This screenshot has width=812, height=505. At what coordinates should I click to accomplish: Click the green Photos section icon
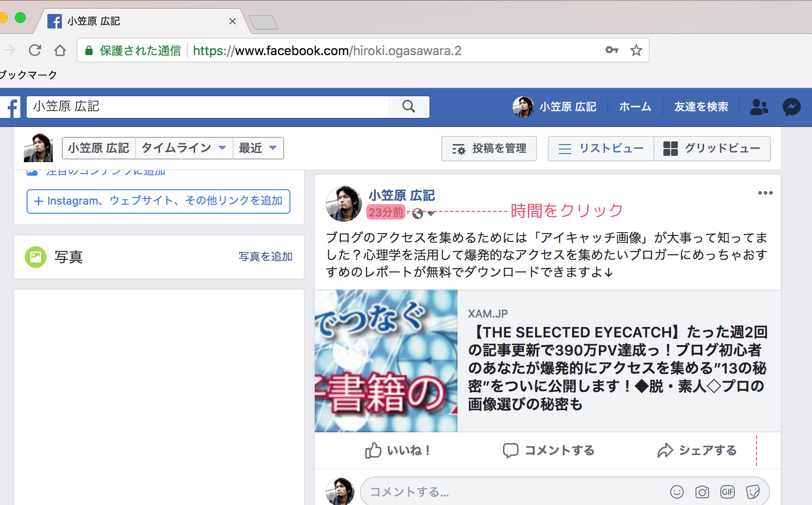(x=36, y=257)
